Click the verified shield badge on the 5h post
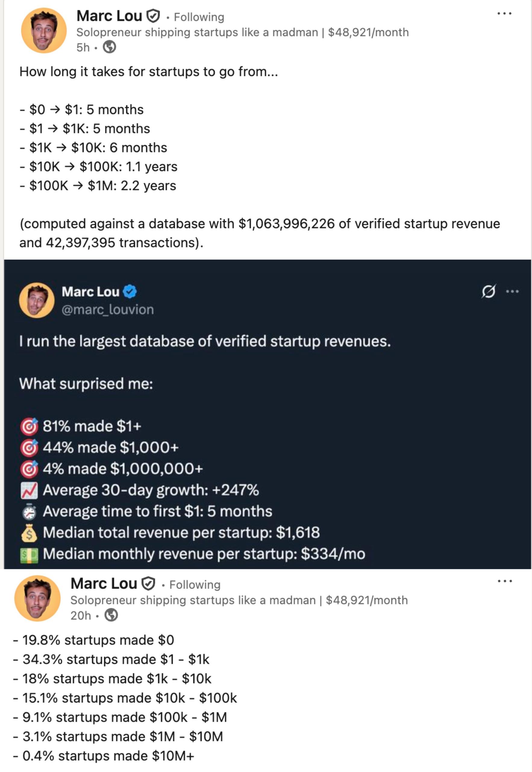 click(153, 16)
